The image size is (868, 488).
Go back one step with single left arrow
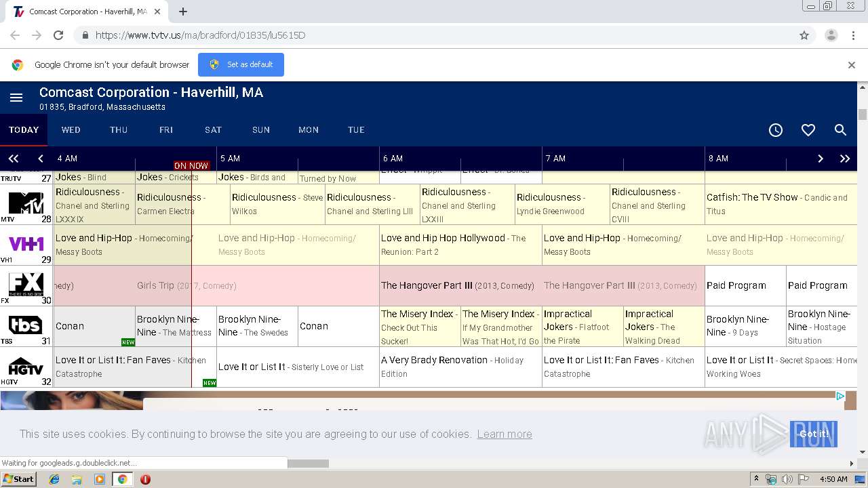41,159
